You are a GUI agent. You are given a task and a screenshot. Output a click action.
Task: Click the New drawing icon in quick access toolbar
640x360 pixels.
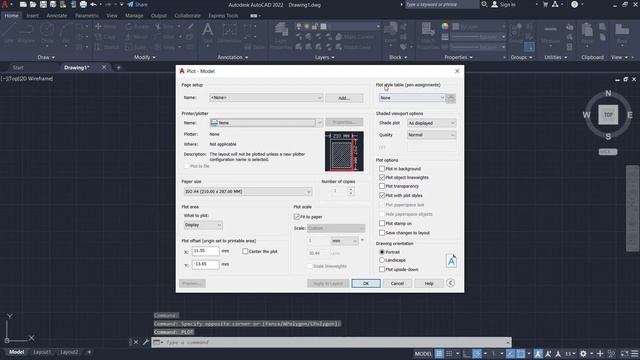click(x=23, y=4)
